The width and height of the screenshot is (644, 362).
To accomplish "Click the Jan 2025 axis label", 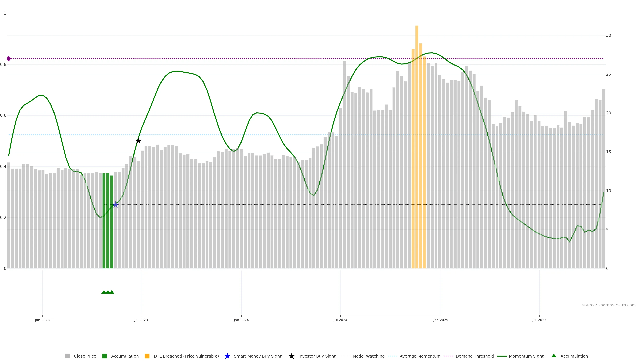I will point(441,320).
